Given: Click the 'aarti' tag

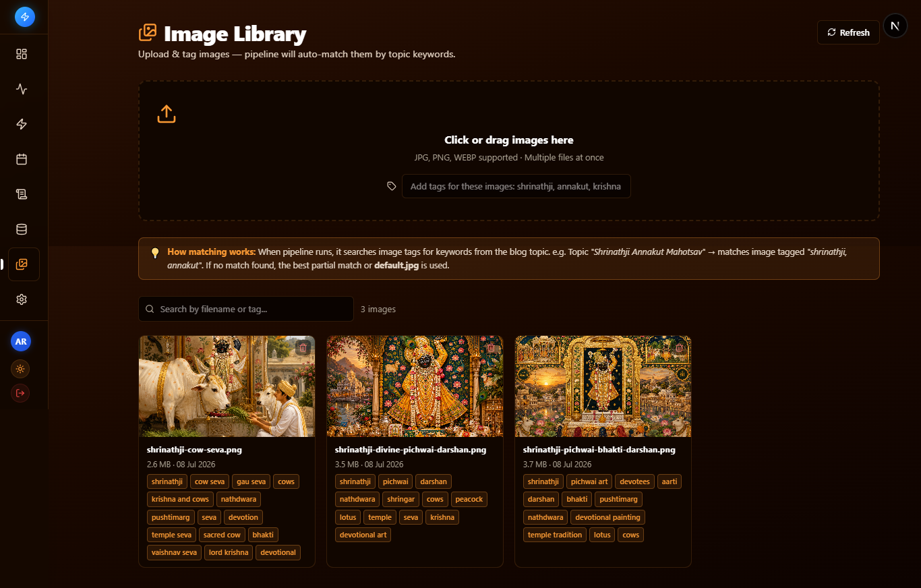Looking at the screenshot, I should [x=670, y=481].
